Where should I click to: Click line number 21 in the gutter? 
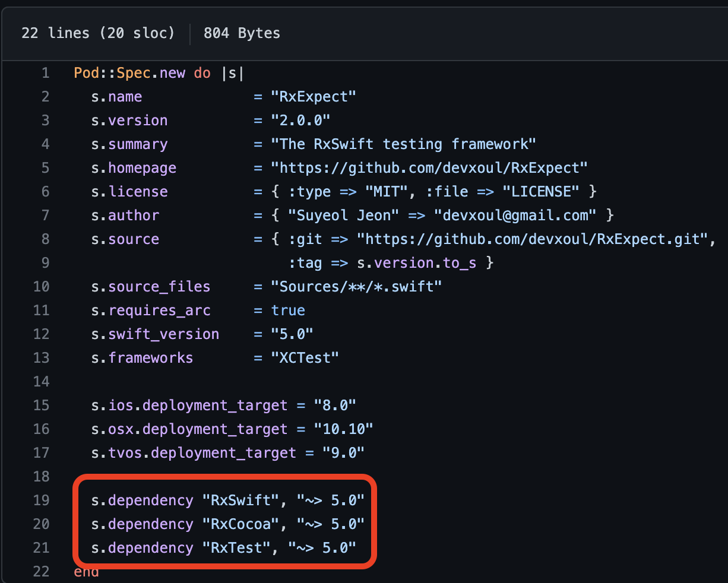(x=41, y=548)
